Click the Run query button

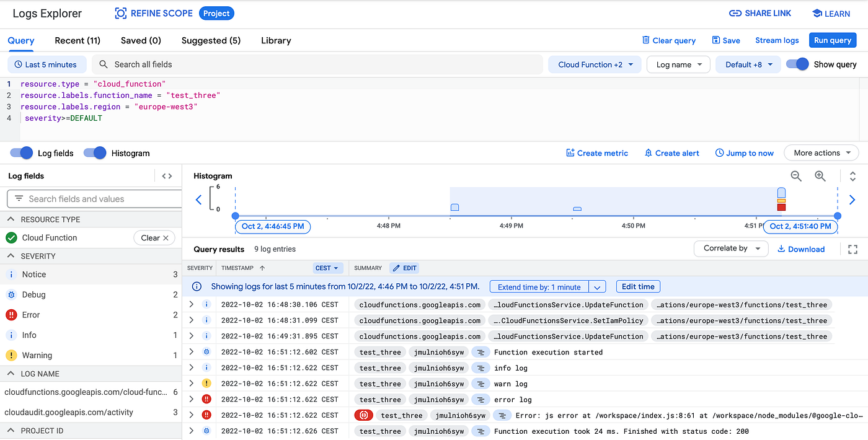pyautogui.click(x=832, y=40)
